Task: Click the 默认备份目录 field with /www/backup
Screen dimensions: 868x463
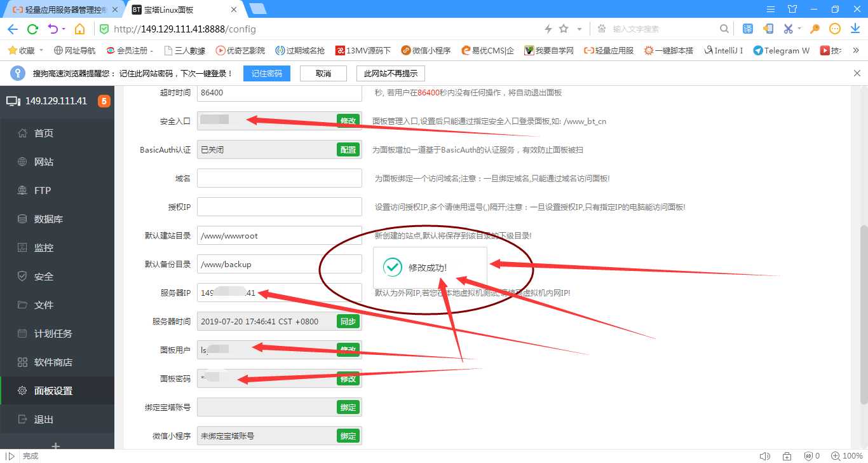Action: coord(280,264)
